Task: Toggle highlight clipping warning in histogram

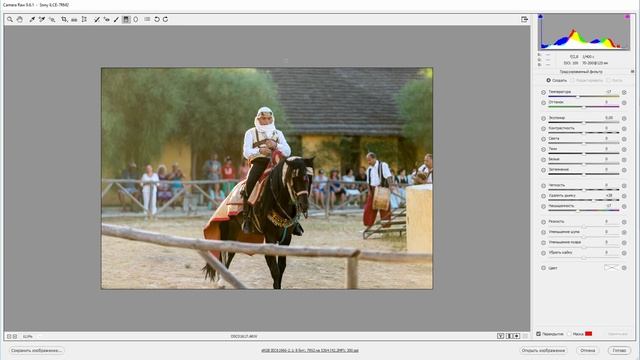Action: 627,17
